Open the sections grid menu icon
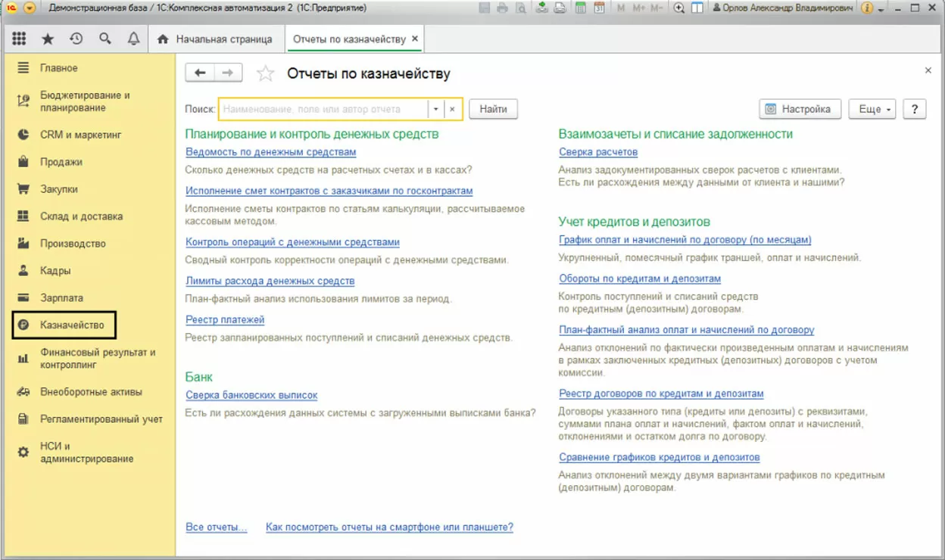945x560 pixels. tap(19, 39)
